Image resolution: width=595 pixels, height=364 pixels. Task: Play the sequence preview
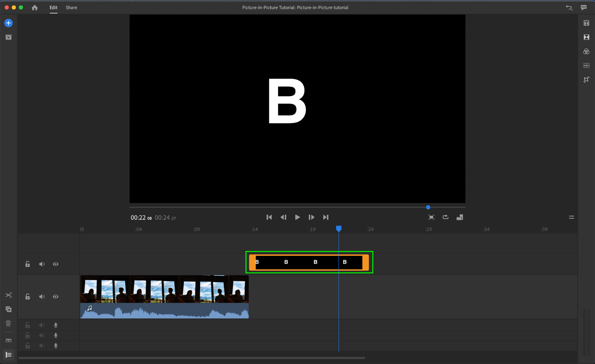[x=297, y=217]
